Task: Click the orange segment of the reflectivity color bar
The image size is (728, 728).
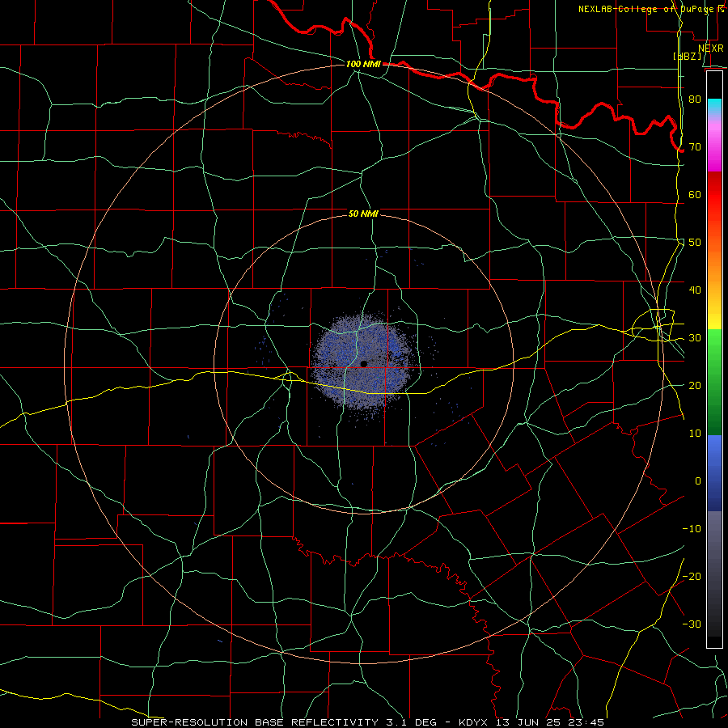Action: 714,265
